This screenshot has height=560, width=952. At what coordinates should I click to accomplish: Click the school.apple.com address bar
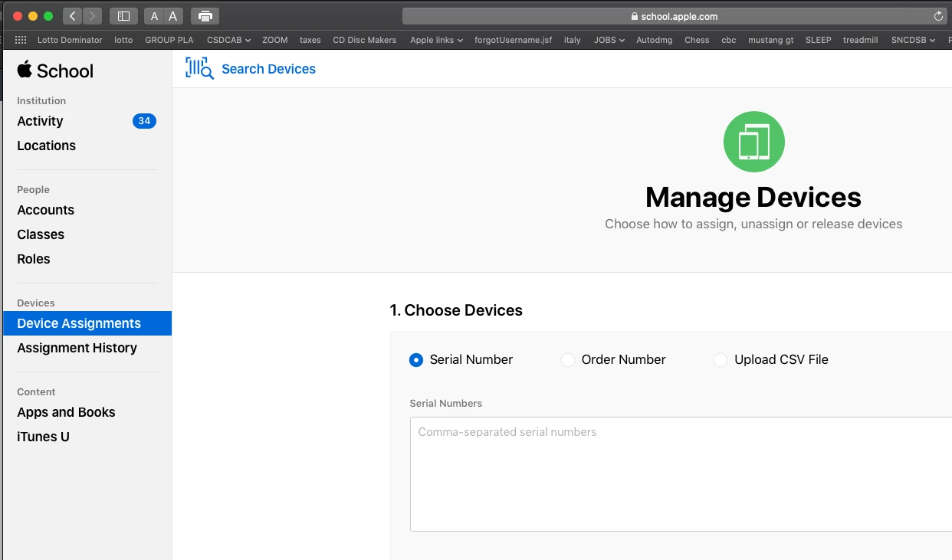675,16
